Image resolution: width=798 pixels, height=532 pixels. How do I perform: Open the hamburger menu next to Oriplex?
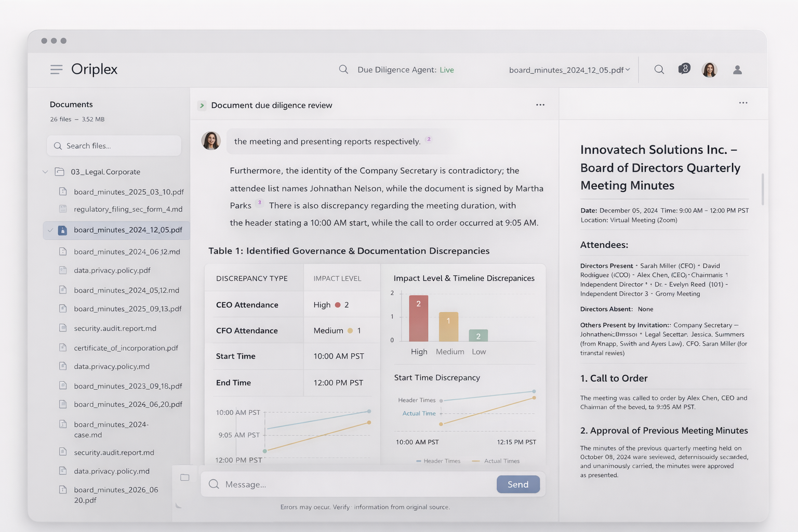pos(56,70)
